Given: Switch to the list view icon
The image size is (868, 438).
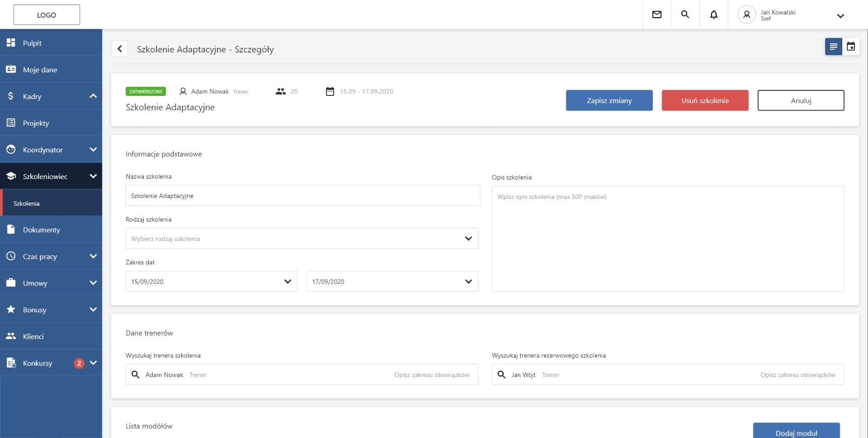Looking at the screenshot, I should pyautogui.click(x=833, y=47).
